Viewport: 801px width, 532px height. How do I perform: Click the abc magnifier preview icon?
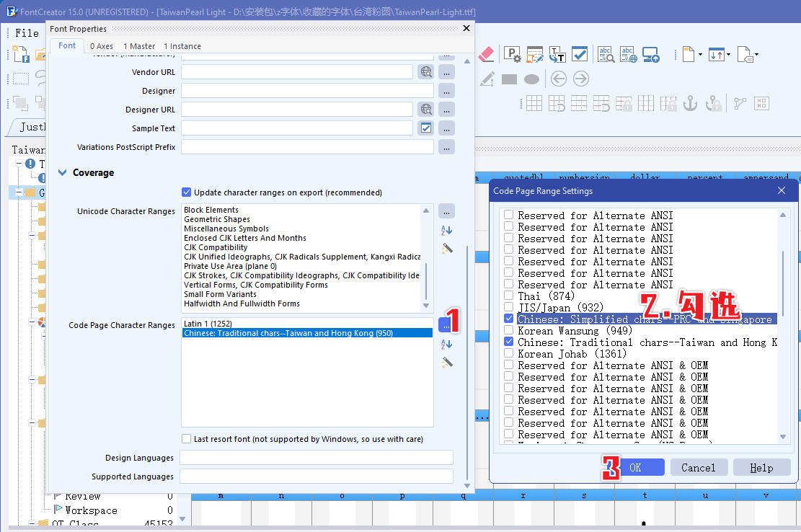pyautogui.click(x=606, y=54)
